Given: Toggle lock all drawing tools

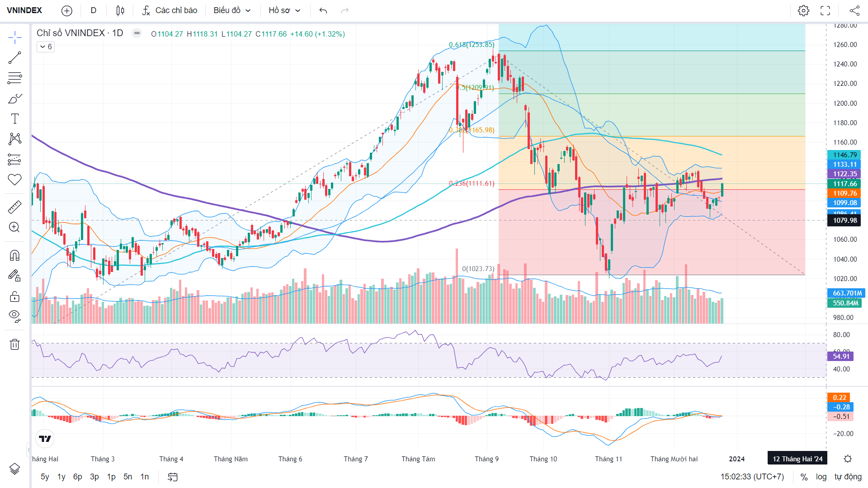Looking at the screenshot, I should pyautogui.click(x=14, y=296).
